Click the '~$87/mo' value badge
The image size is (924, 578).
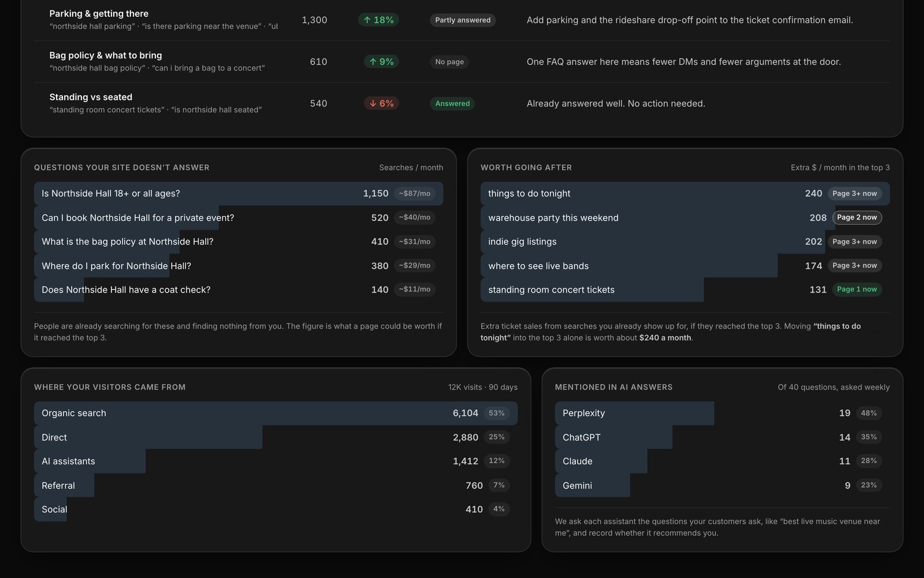[415, 194]
